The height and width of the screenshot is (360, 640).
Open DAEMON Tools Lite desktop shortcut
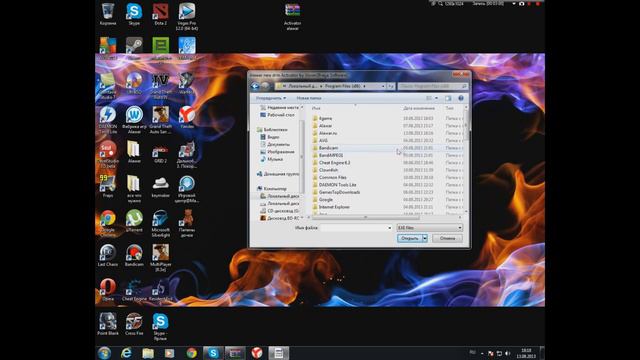point(108,120)
